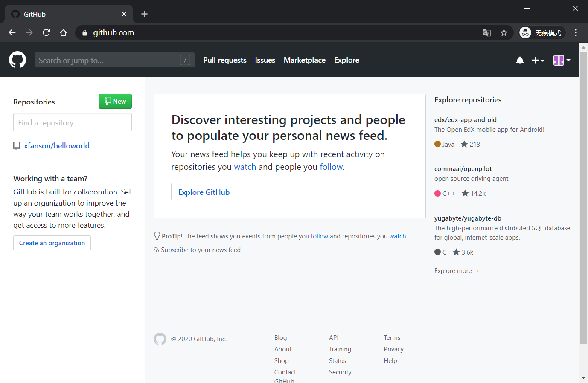The height and width of the screenshot is (383, 588).
Task: Click the Find a repository input field
Action: tap(73, 123)
